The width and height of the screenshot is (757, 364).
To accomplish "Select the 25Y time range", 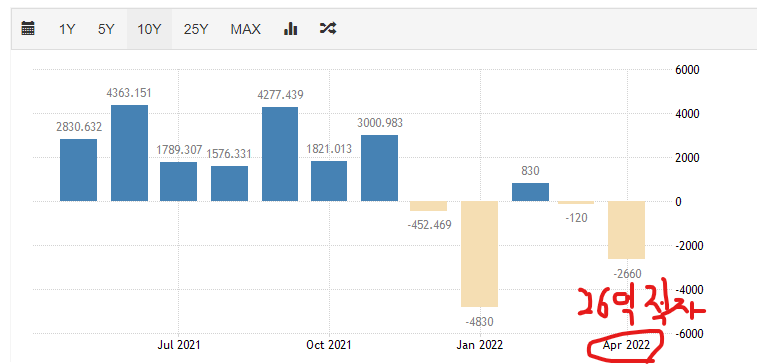I will click(196, 29).
